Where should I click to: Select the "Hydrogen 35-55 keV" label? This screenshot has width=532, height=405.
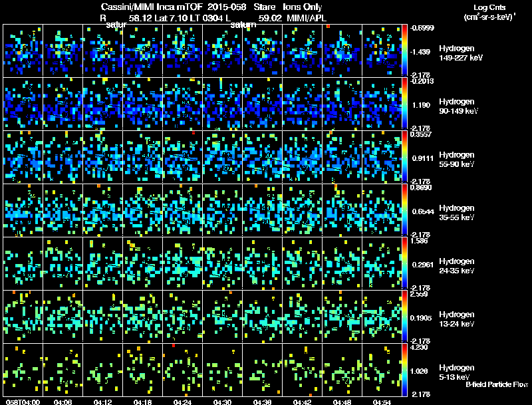[x=456, y=213]
